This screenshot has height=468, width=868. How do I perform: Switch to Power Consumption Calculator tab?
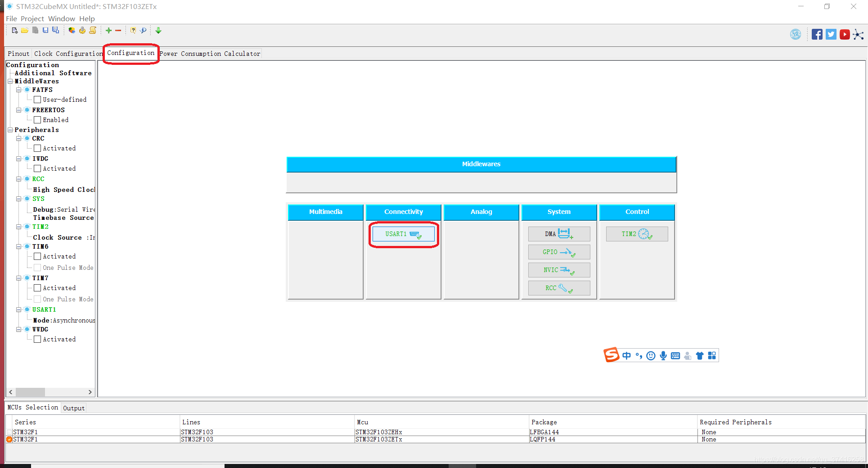pos(210,54)
